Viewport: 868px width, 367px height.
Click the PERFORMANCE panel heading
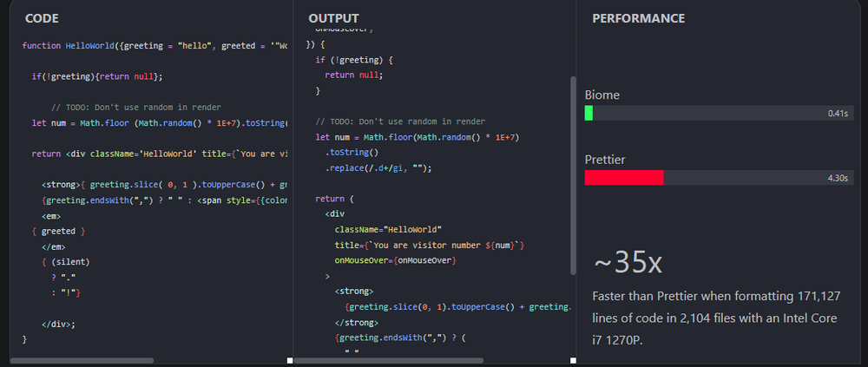click(638, 18)
